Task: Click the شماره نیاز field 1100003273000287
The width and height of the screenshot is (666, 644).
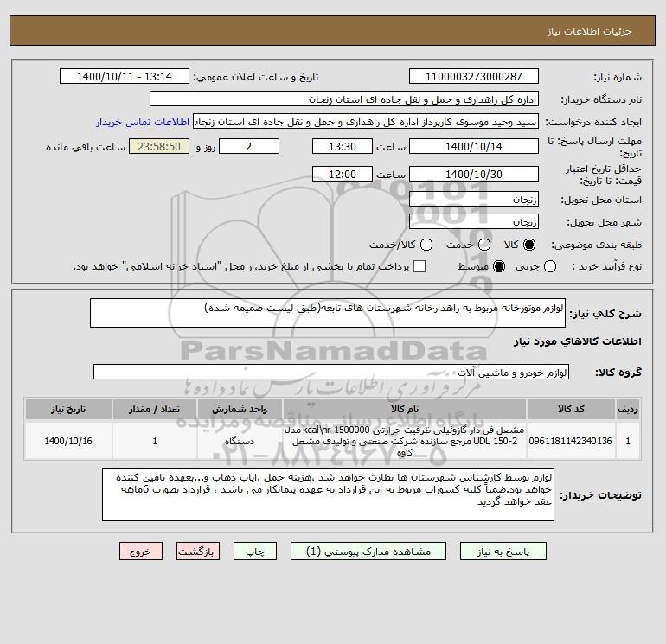Action: pyautogui.click(x=474, y=76)
